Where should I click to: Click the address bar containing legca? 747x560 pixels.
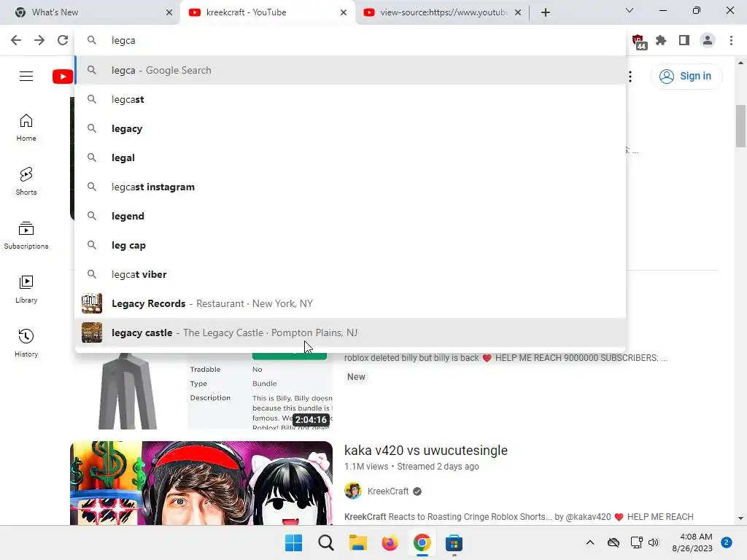pyautogui.click(x=350, y=41)
